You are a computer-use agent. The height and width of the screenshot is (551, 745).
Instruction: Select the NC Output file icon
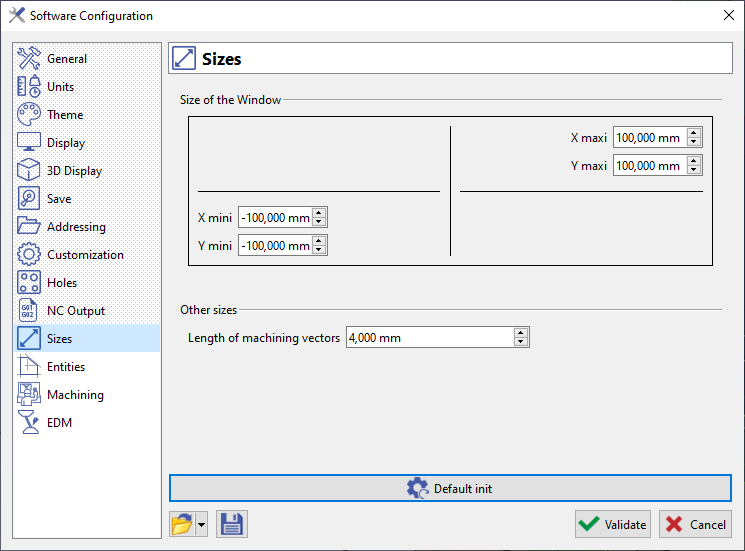click(29, 311)
